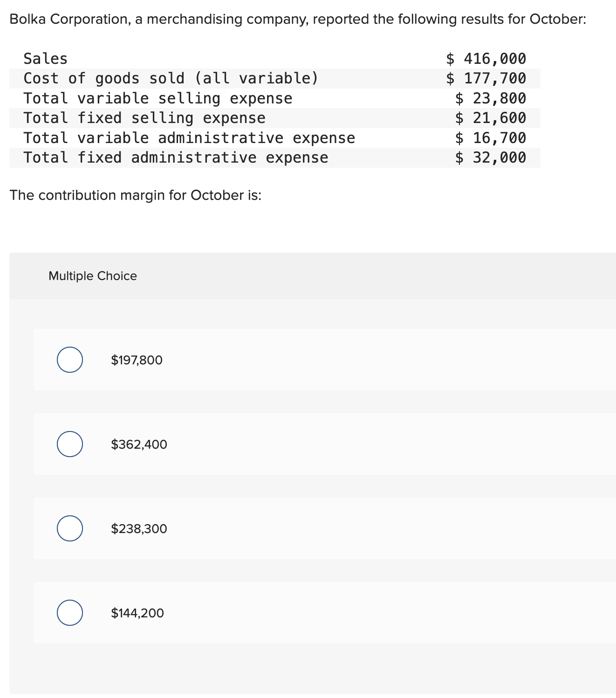Mark the $144,200 radio circle

70,613
